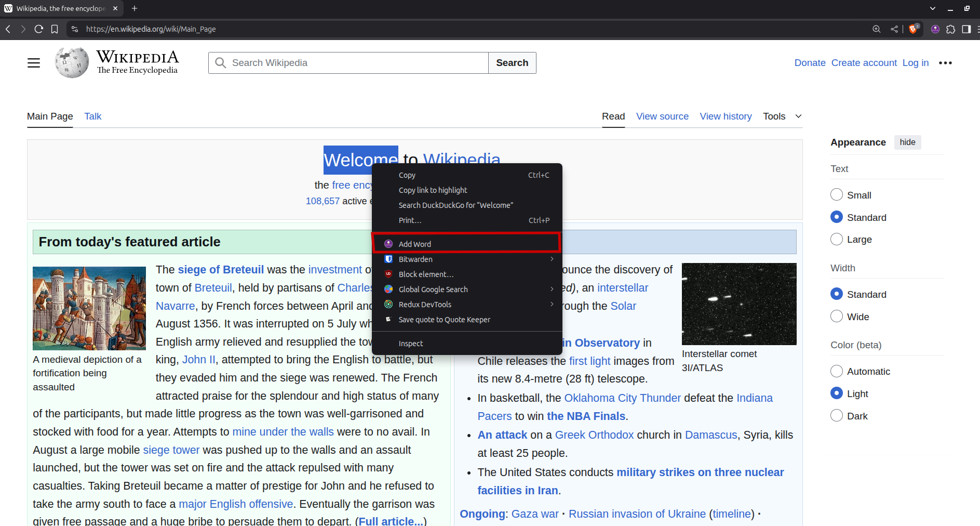The height and width of the screenshot is (526, 980).
Task: Expand the Redux DevTools submenu arrow
Action: coord(552,304)
